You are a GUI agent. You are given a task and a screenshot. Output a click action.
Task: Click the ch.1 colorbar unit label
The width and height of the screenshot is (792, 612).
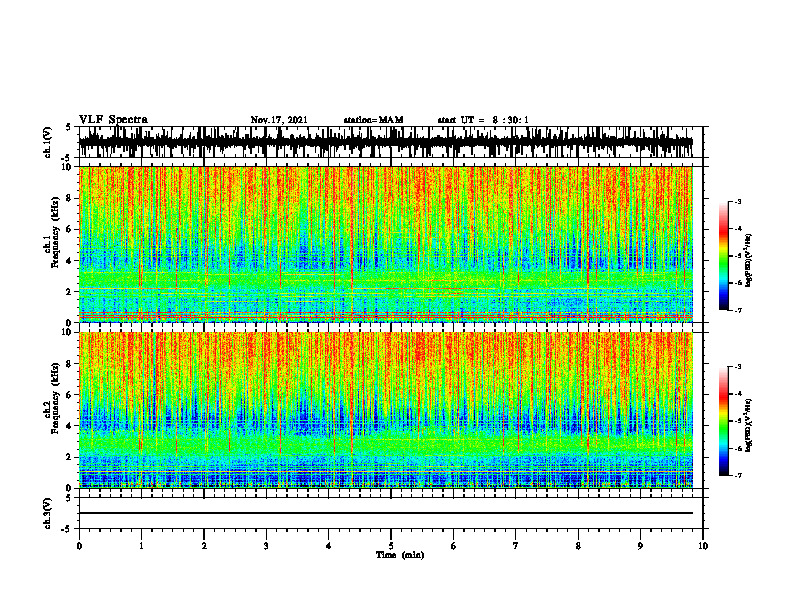(748, 261)
